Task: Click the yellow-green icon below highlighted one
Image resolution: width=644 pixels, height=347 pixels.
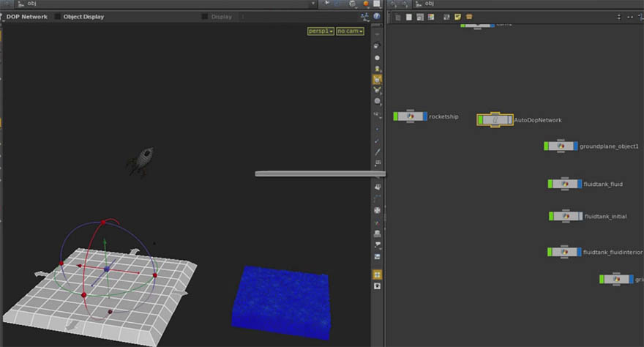Action: (377, 90)
